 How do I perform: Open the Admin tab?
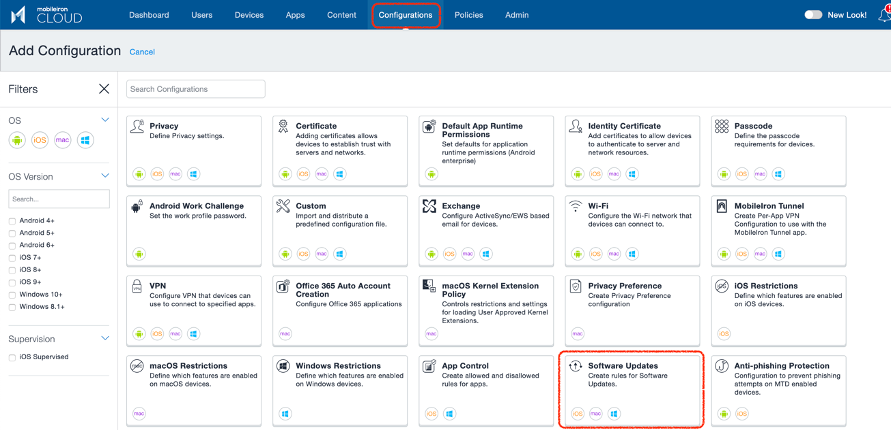[517, 15]
